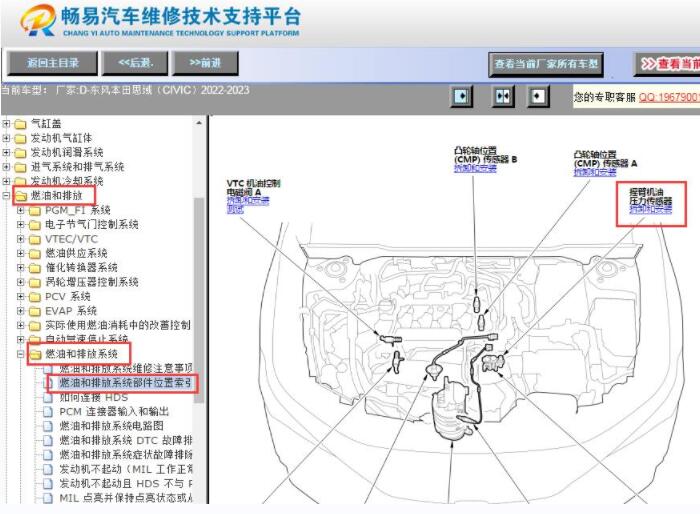This screenshot has height=514, width=700.
Task: Click the 电子节气门控制系统 folder icon
Action: click(34, 225)
